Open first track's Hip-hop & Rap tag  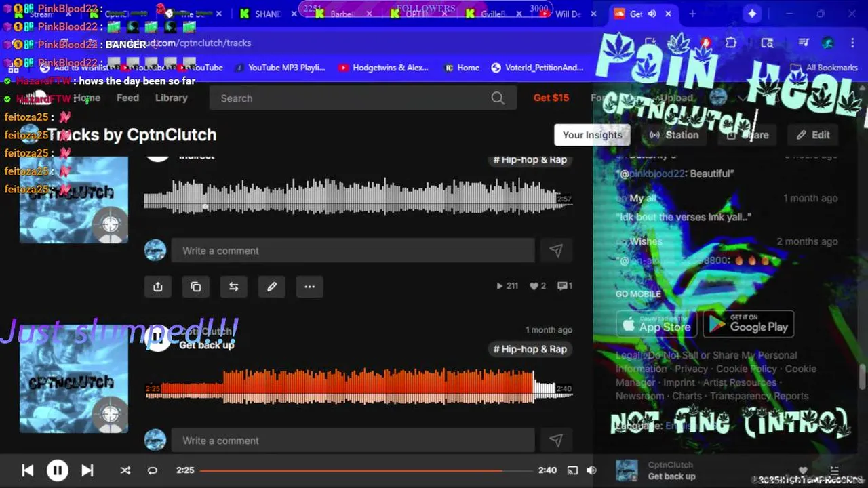pyautogui.click(x=530, y=159)
